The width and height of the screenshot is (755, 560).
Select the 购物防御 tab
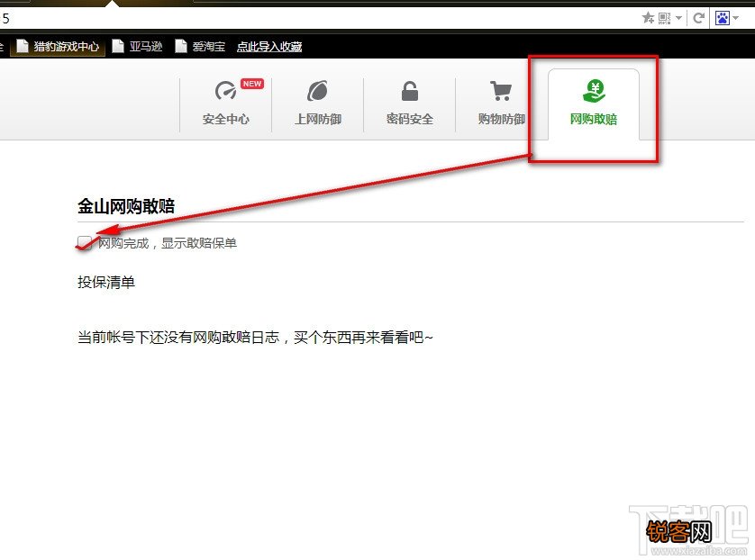click(x=501, y=104)
